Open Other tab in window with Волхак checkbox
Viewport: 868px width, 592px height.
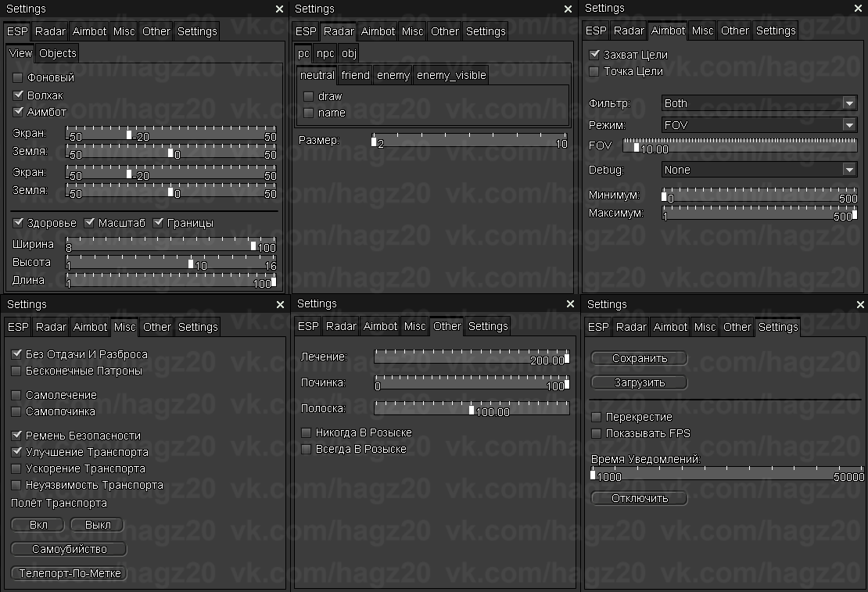point(156,31)
